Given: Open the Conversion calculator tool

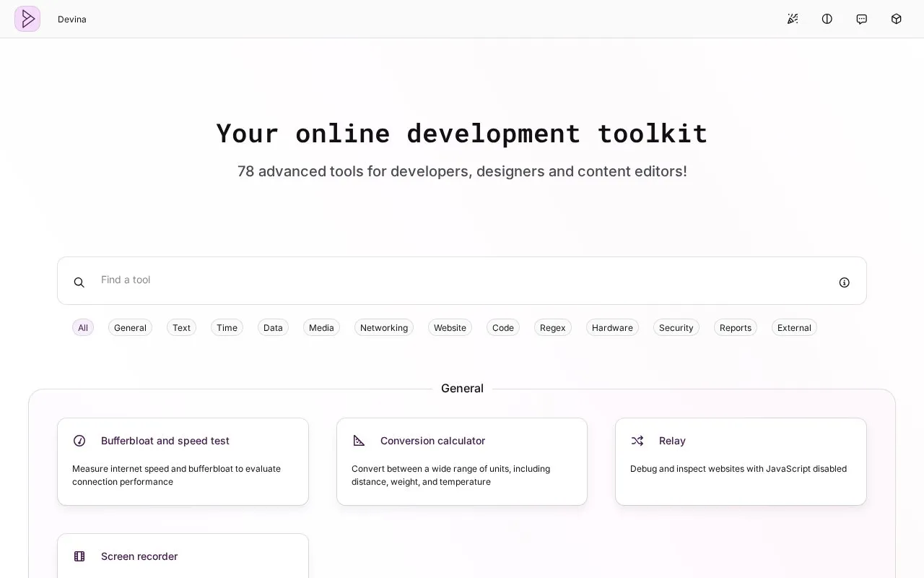Looking at the screenshot, I should point(462,462).
